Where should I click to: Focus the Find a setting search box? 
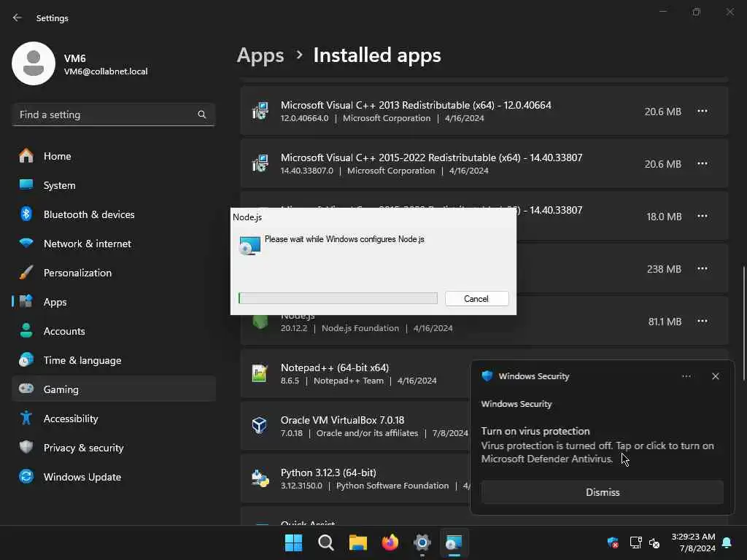coord(113,114)
